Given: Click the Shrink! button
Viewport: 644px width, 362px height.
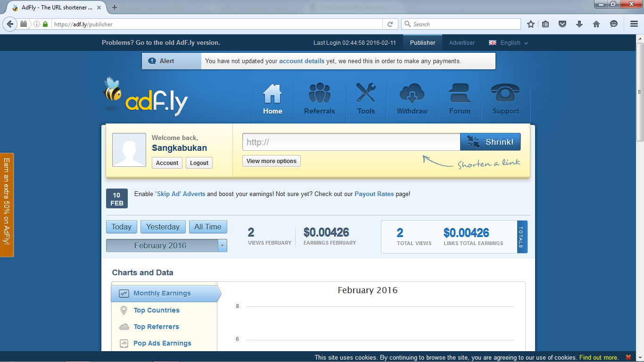Looking at the screenshot, I should [490, 141].
